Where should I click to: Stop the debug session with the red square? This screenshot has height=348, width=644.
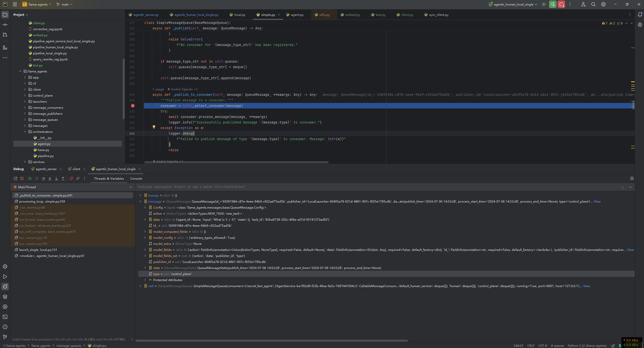tap(22, 178)
